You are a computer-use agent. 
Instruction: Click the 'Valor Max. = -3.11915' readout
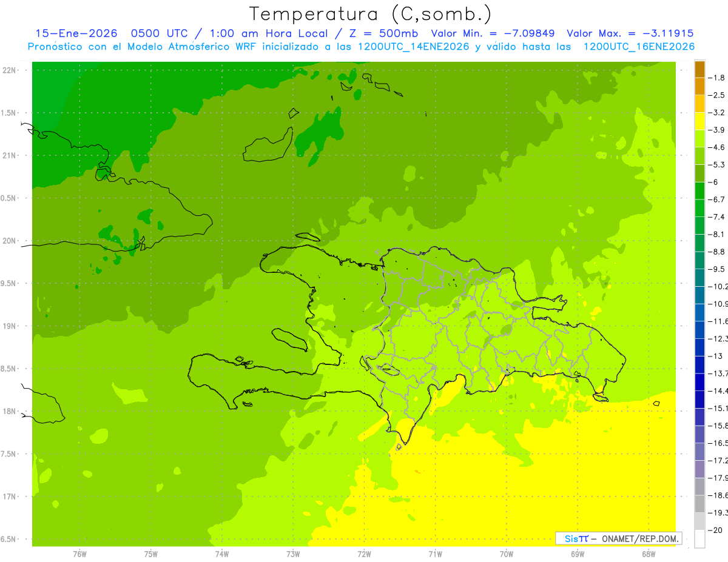tap(630, 33)
